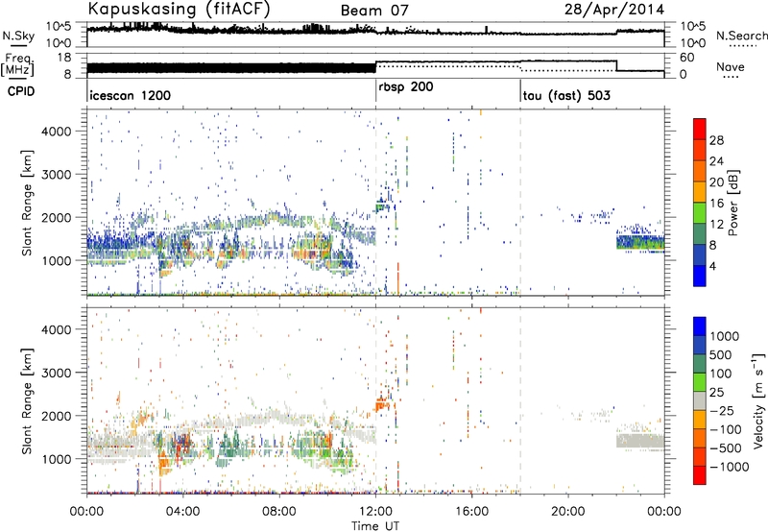Click the '20:00' time tick label
The image size is (768, 532).
click(x=567, y=512)
